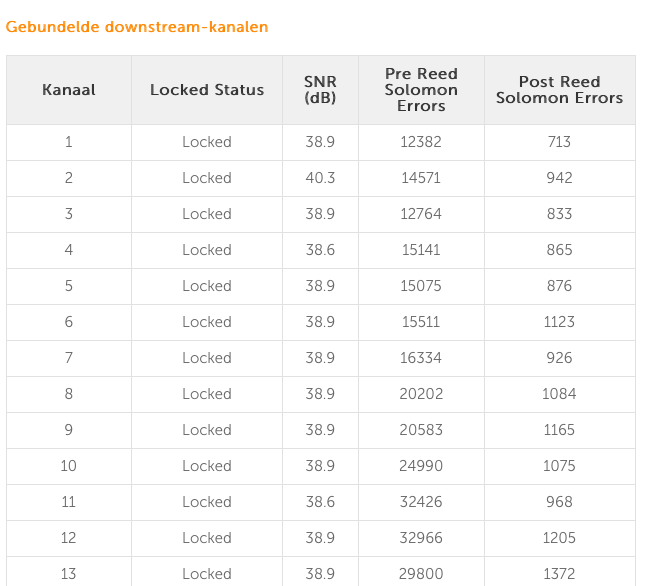Click the Locked Status column header
The width and height of the screenshot is (645, 586).
point(207,90)
